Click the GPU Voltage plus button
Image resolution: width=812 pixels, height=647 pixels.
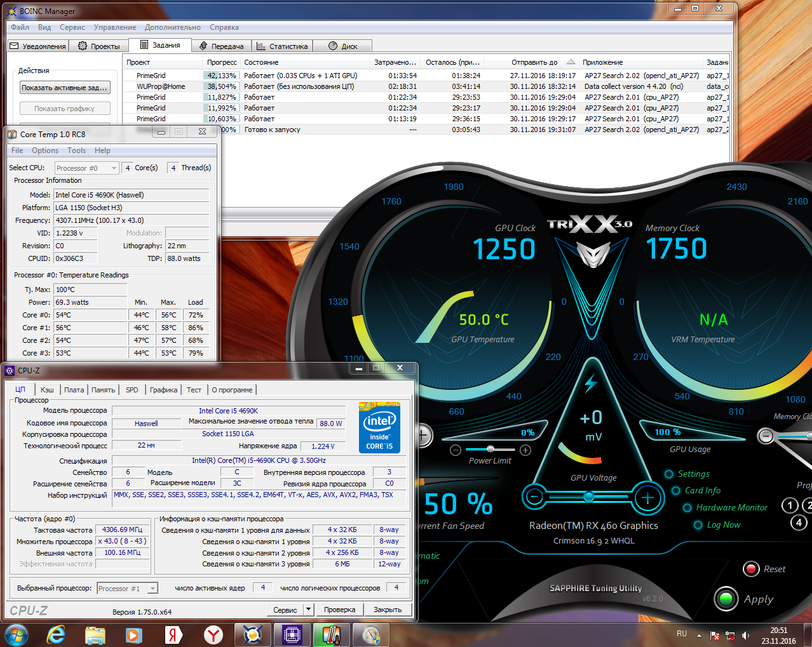click(x=647, y=498)
